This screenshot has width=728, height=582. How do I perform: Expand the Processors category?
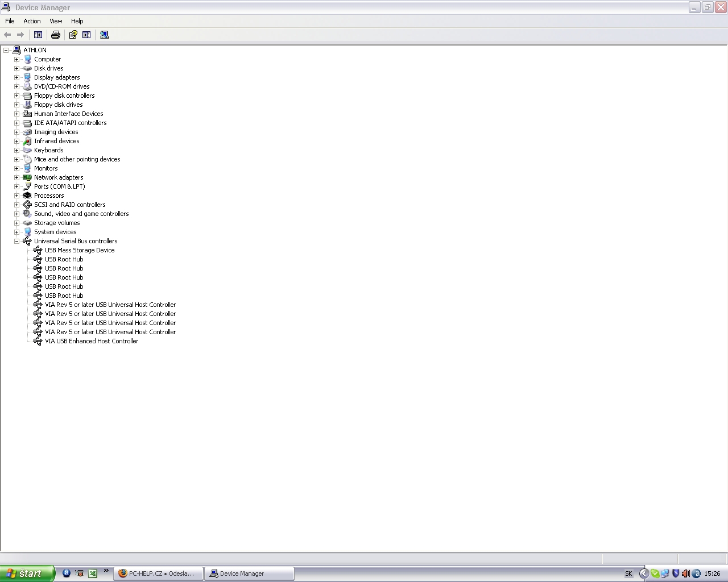(x=17, y=196)
